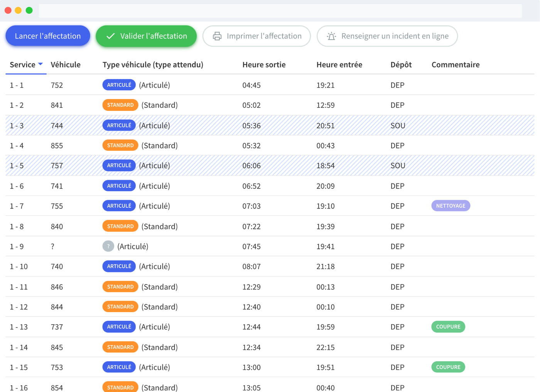Select service cell 1 - 3
The height and width of the screenshot is (392, 540).
point(17,126)
